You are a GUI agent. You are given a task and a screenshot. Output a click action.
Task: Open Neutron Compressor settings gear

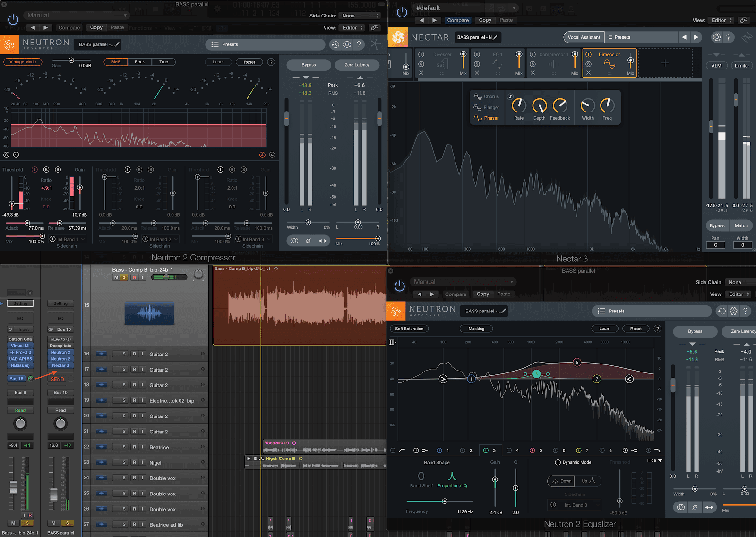point(347,44)
